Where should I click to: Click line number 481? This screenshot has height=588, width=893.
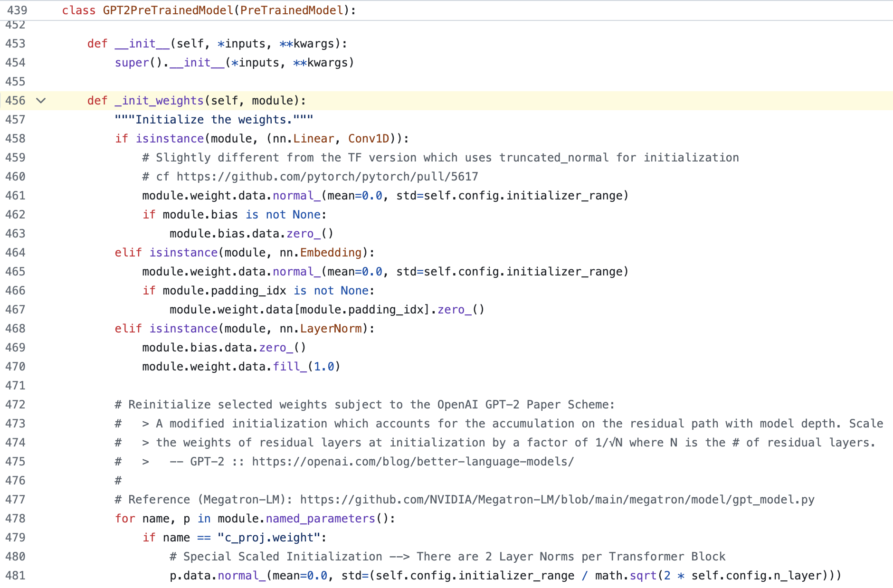coord(15,576)
